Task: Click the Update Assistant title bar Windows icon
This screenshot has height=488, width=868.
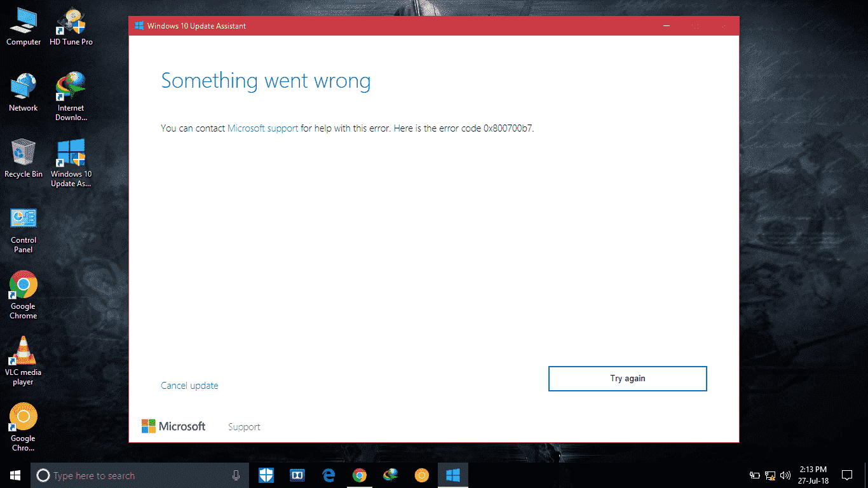Action: click(x=139, y=26)
